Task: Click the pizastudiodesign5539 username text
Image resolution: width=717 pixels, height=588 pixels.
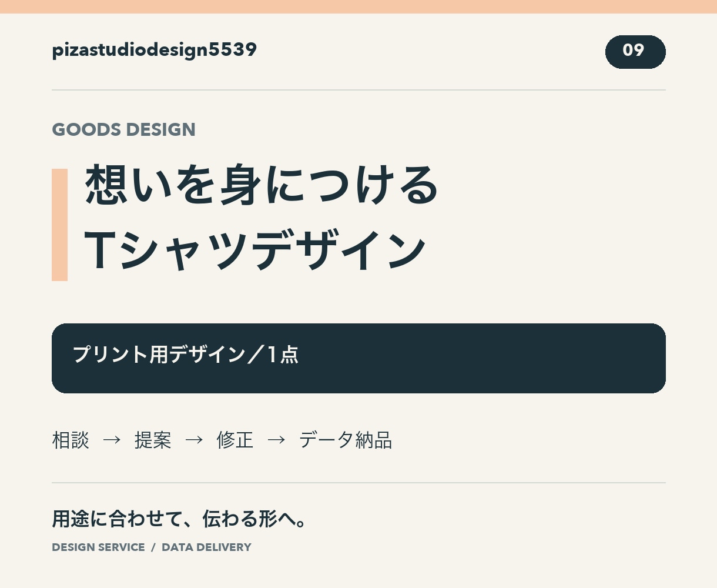Action: click(155, 50)
